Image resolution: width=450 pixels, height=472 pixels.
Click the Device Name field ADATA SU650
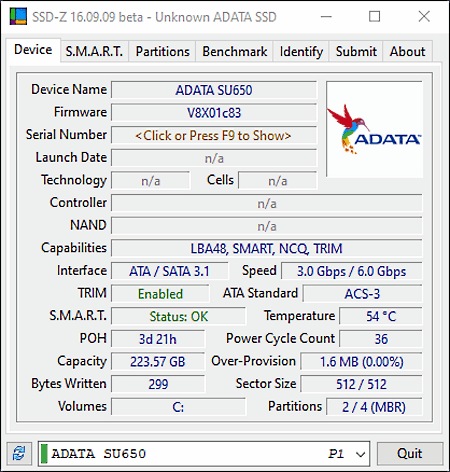[214, 90]
